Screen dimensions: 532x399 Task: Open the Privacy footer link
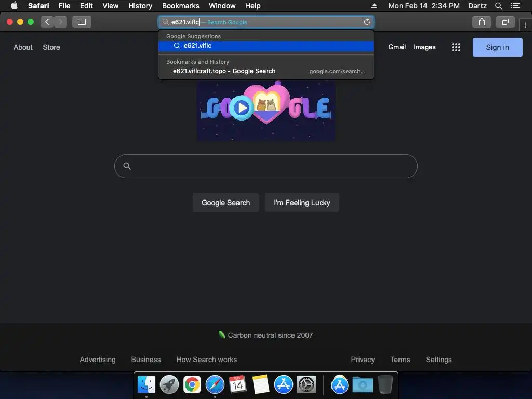click(363, 360)
